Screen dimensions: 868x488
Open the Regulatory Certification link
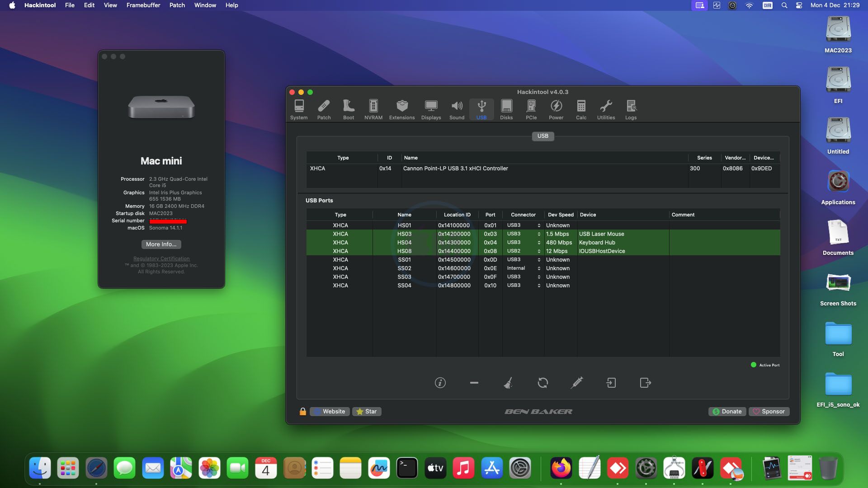point(161,258)
